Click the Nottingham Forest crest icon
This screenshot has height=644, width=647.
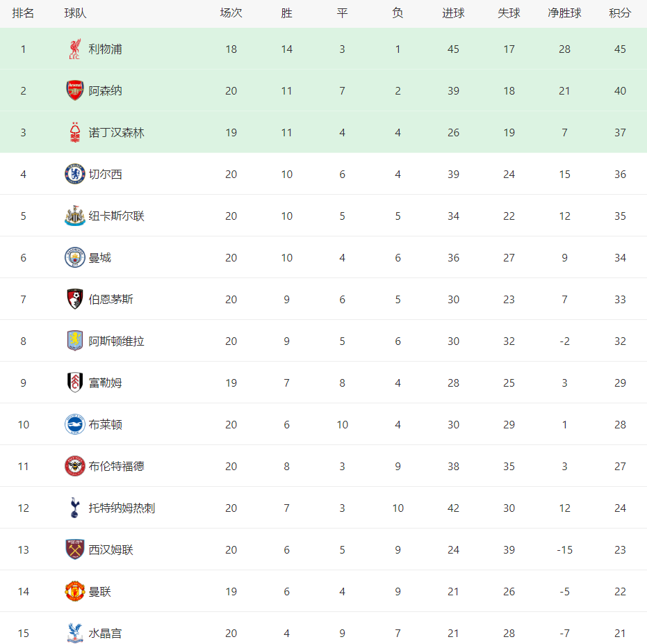click(74, 132)
